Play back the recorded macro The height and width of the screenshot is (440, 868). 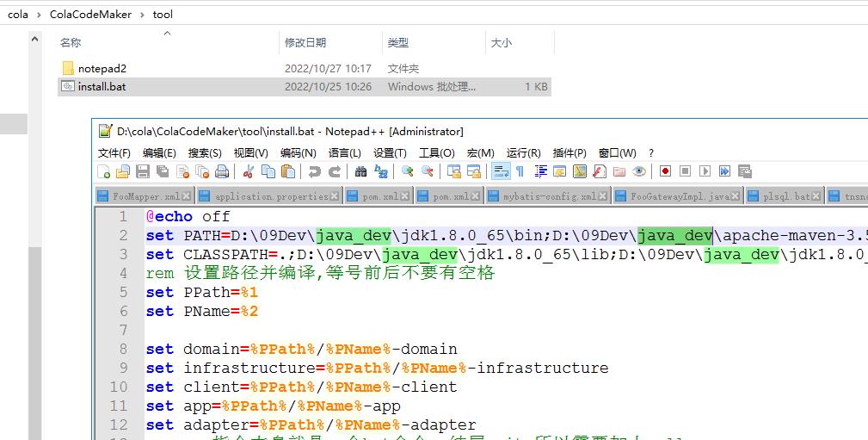click(705, 171)
